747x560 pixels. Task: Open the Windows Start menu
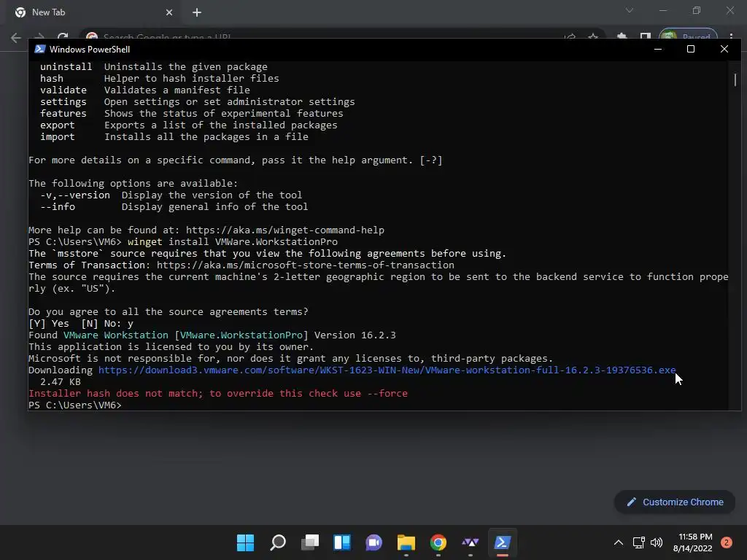click(245, 542)
